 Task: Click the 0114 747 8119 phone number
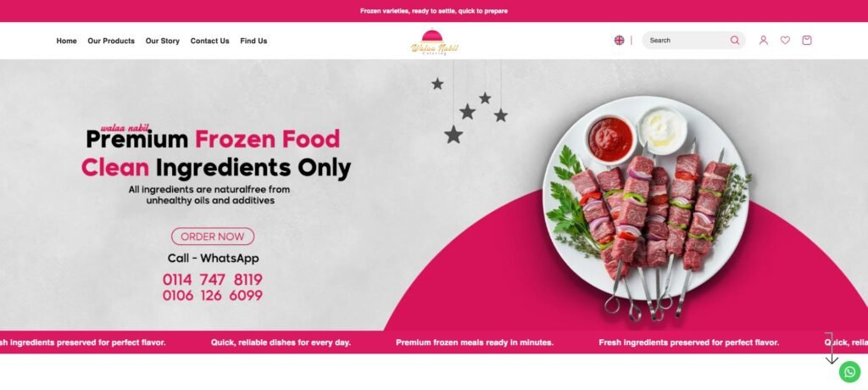[x=213, y=280]
